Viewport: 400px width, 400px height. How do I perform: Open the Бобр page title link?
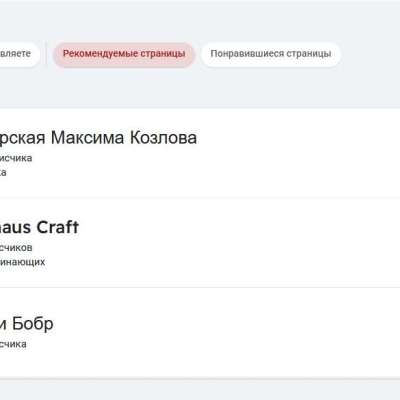27,324
